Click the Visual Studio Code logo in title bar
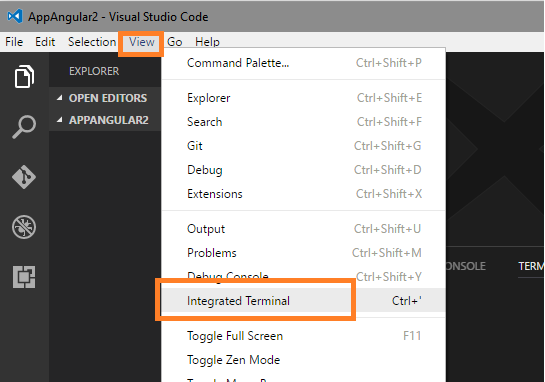The width and height of the screenshot is (545, 382). pyautogui.click(x=15, y=16)
